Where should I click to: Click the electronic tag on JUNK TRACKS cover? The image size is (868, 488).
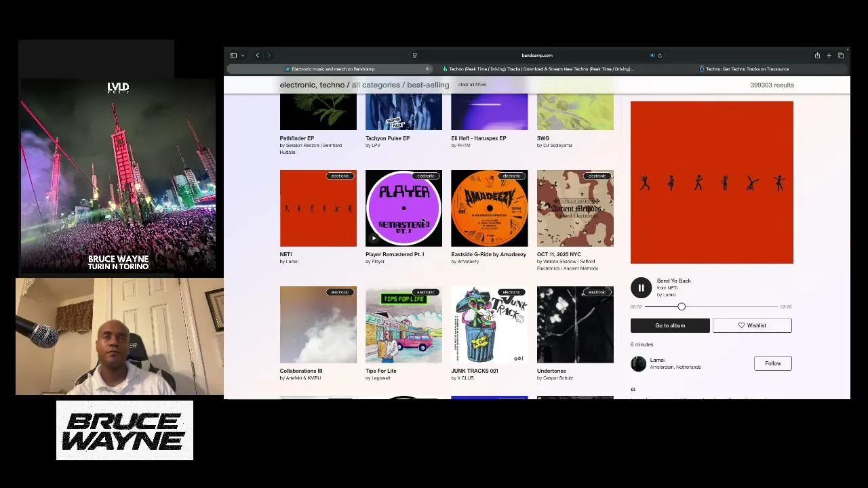click(511, 292)
